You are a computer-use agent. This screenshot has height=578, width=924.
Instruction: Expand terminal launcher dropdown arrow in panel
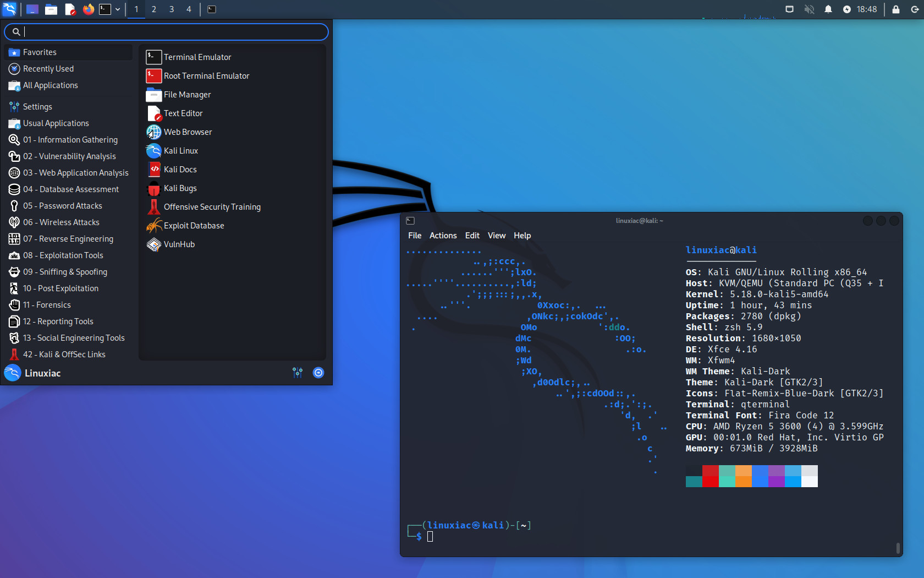(118, 9)
